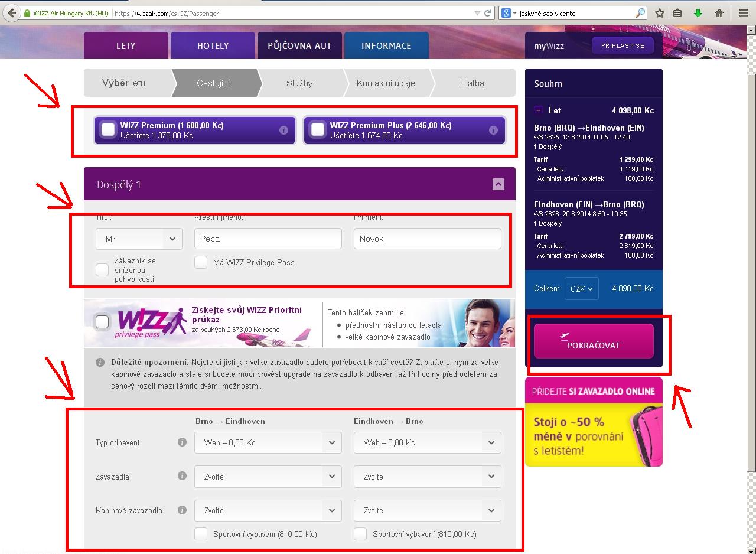Image resolution: width=756 pixels, height=554 pixels.
Task: Click the total price 4 098,00 Kc beside CZK
Action: click(x=633, y=288)
